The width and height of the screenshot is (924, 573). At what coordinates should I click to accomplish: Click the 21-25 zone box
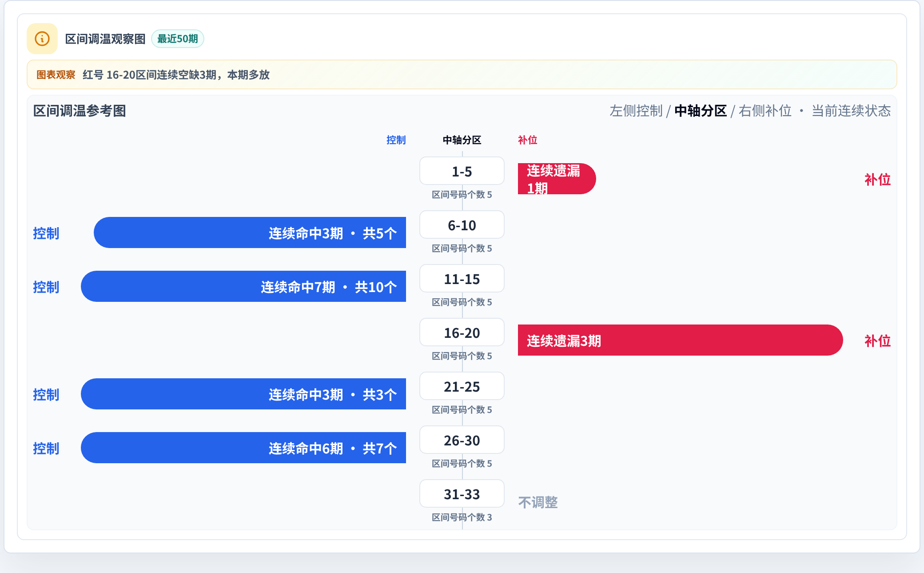tap(462, 386)
